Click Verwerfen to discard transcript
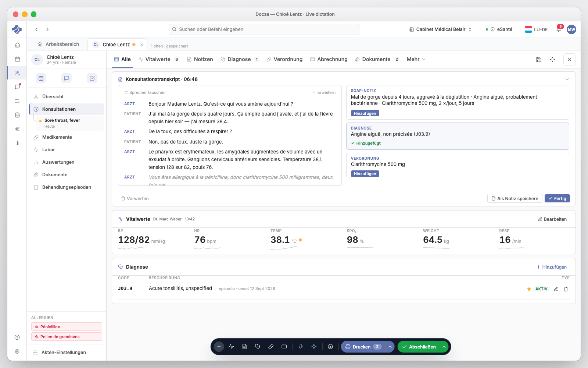 click(x=135, y=198)
